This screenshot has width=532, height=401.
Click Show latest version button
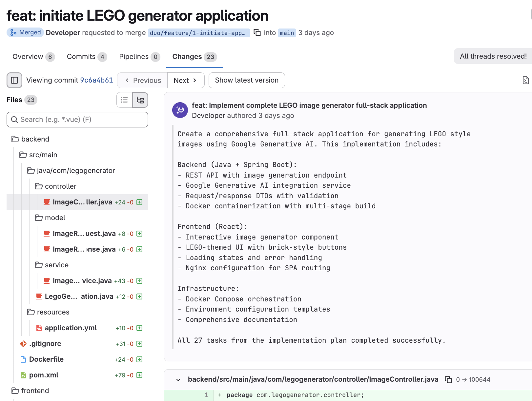(247, 80)
